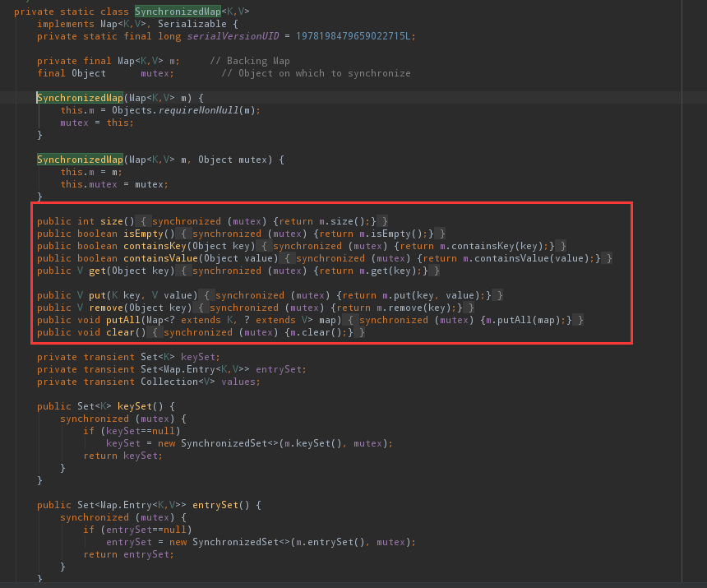Click 'this' in 'mutex = this;'
The width and height of the screenshot is (707, 588).
[x=118, y=123]
